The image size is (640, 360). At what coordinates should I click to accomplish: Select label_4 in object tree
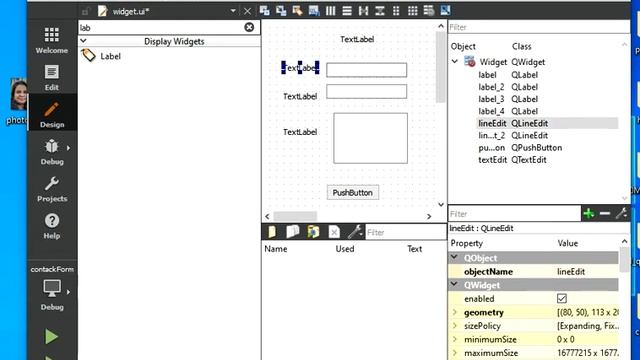pyautogui.click(x=491, y=111)
